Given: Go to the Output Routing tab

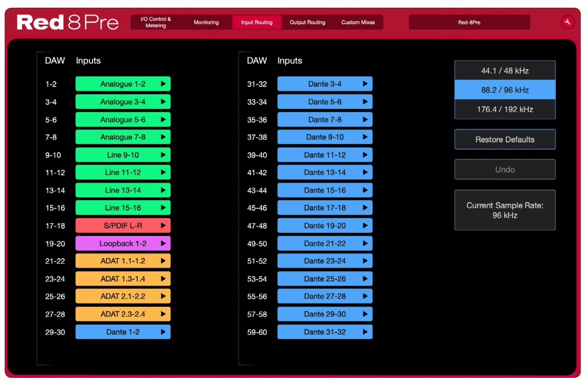Looking at the screenshot, I should coord(307,22).
